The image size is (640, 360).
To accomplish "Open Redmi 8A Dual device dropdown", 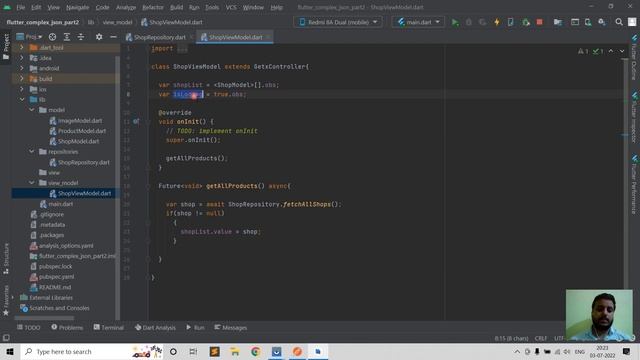I will (x=338, y=22).
